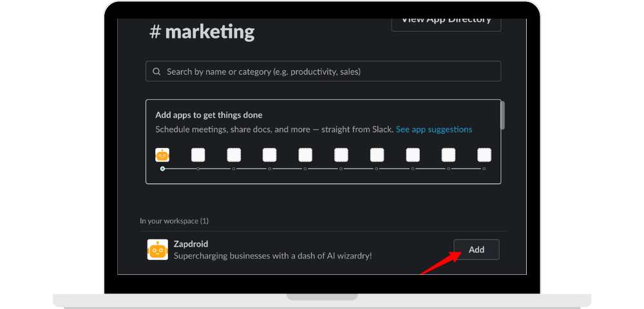Click the search magnifier icon
The width and height of the screenshot is (644, 309).
(x=156, y=71)
